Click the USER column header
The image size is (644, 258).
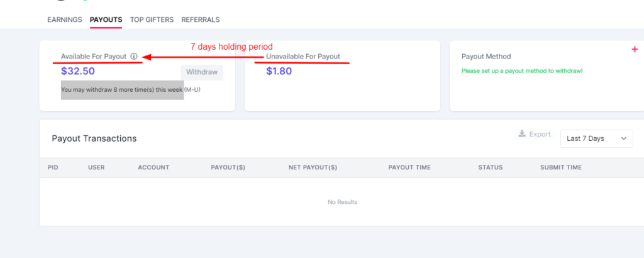coord(96,167)
